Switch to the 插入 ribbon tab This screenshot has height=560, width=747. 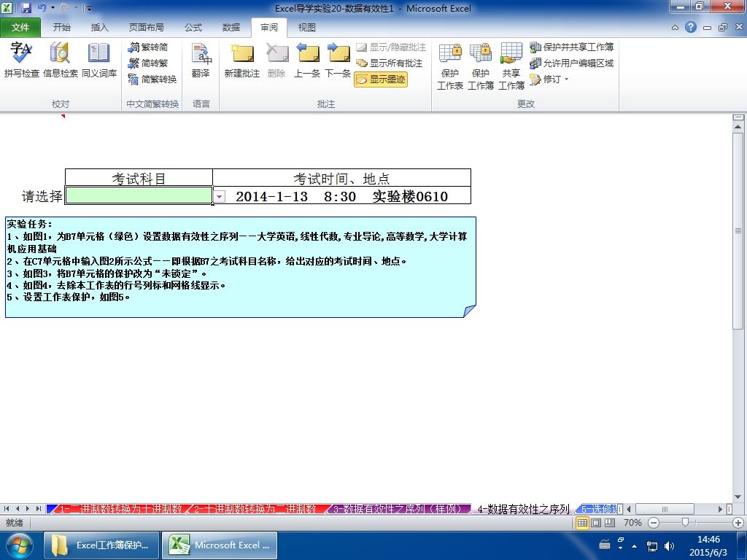pos(99,28)
